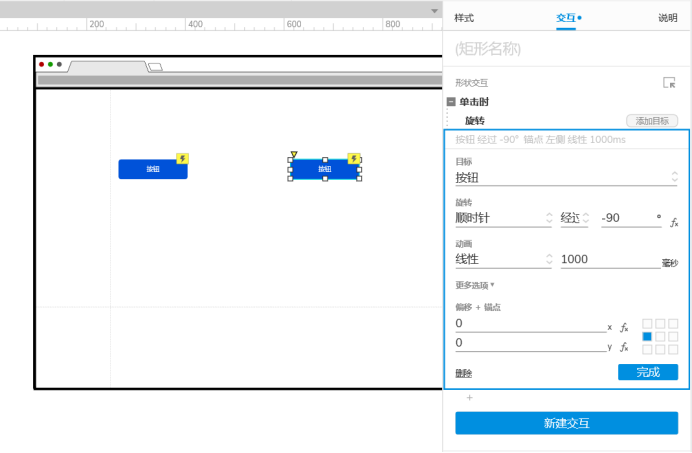Viewport: 692px width, 453px height.
Task: Click the selected blue 按钮 widget showing handles
Action: [x=324, y=169]
